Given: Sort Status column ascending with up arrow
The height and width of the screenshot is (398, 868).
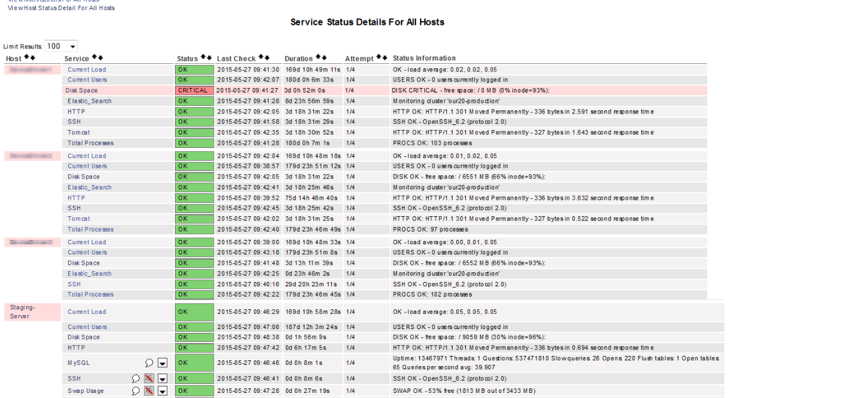Looking at the screenshot, I should [x=204, y=58].
